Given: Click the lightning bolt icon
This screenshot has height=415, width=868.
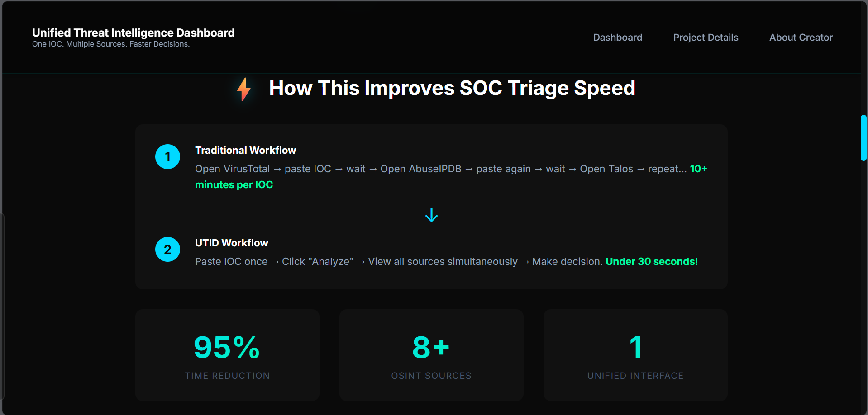Looking at the screenshot, I should (244, 89).
